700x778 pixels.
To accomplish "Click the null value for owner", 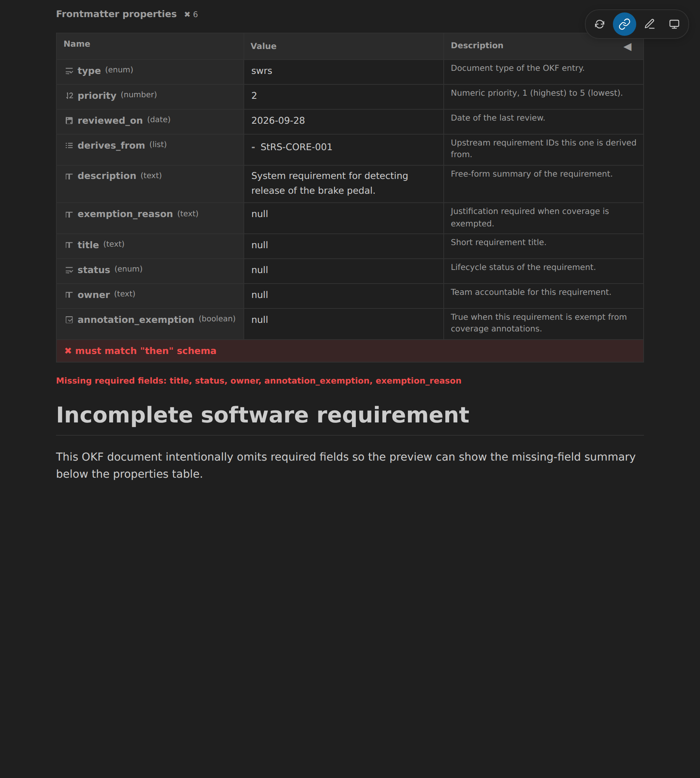I will click(260, 295).
